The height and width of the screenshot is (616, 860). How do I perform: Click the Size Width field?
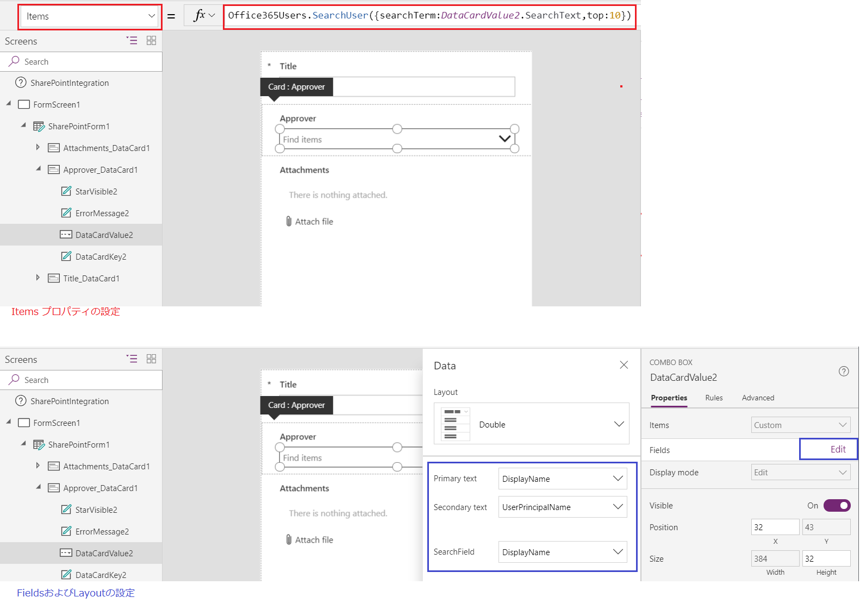tap(775, 558)
